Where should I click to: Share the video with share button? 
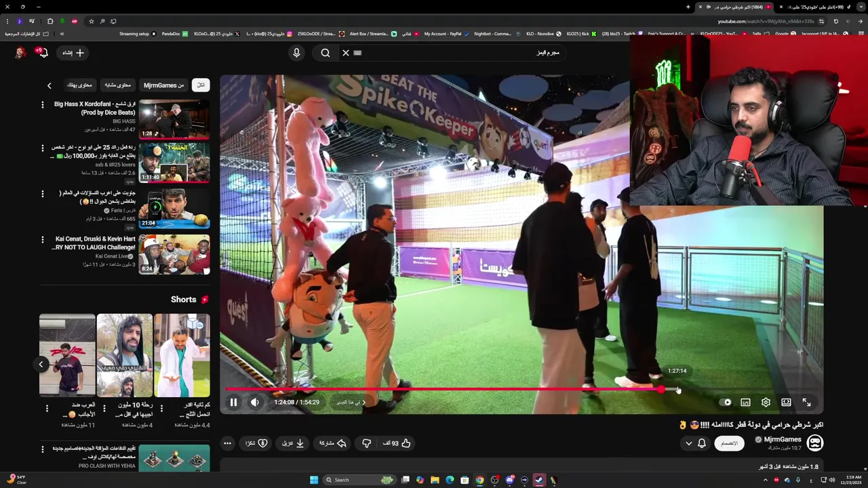click(332, 443)
